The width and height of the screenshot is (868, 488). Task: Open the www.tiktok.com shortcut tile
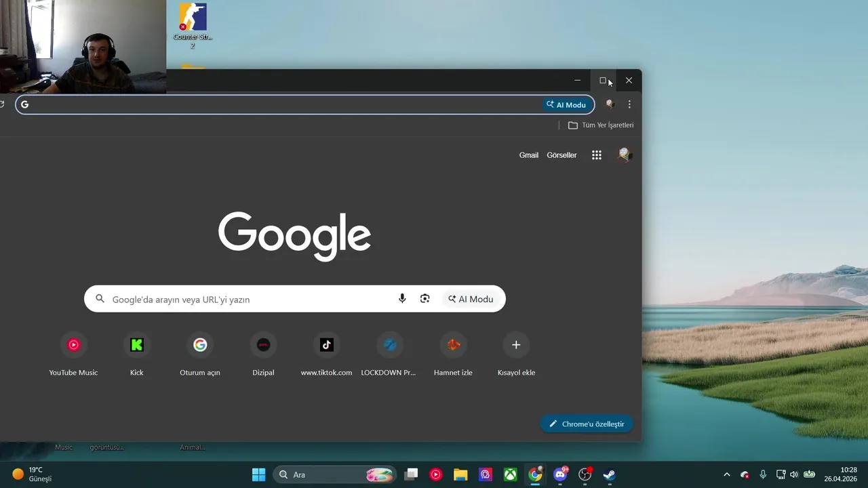pos(326,354)
